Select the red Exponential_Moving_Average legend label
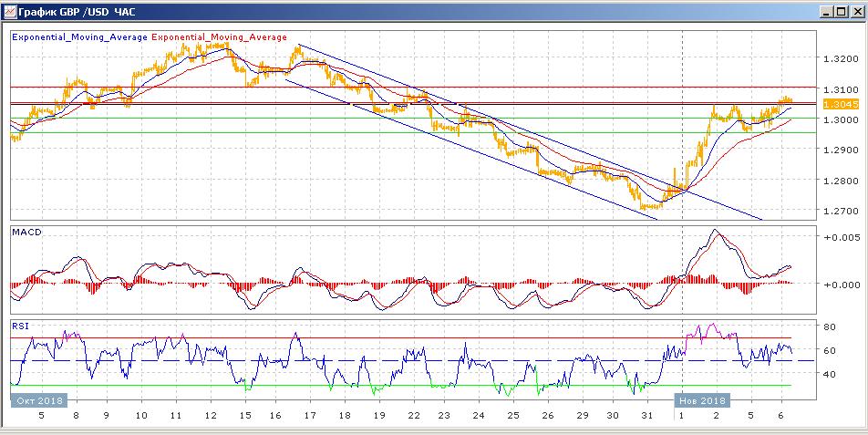This screenshot has height=435, width=868. pos(219,37)
